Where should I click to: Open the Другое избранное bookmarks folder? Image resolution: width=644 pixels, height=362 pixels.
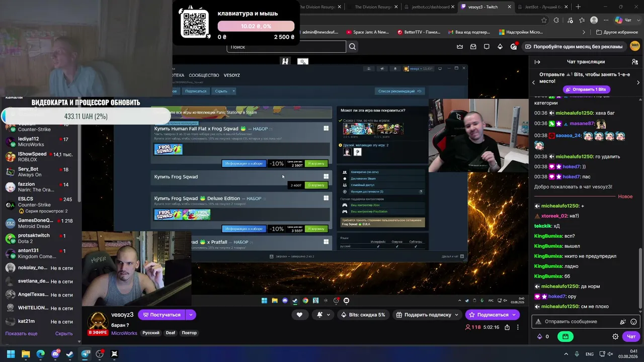click(617, 32)
